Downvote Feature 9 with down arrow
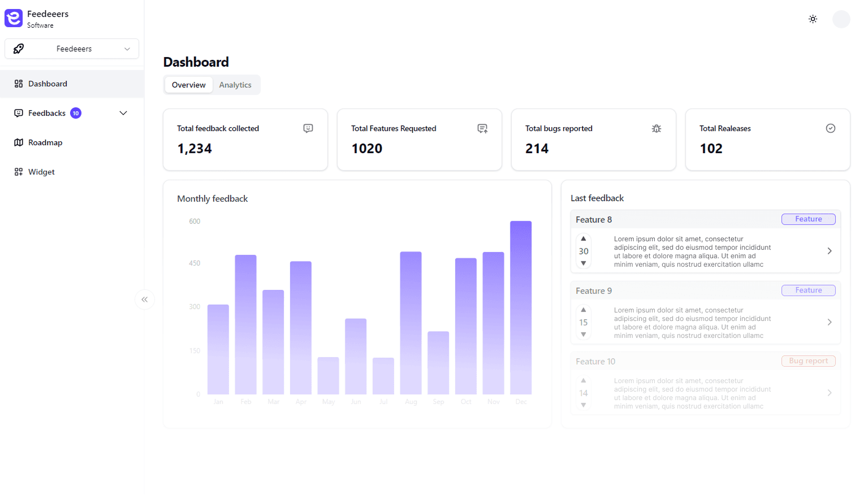The width and height of the screenshot is (868, 495). [x=584, y=335]
